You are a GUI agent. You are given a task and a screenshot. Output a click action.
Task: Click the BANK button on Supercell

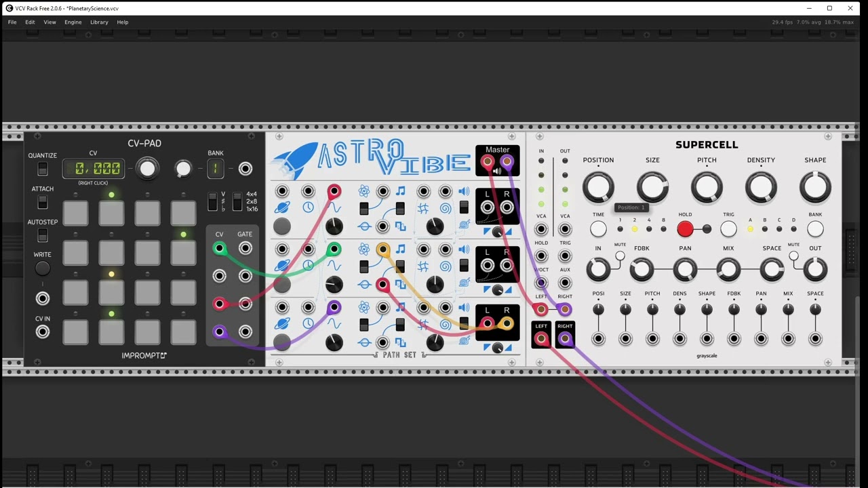point(815,229)
